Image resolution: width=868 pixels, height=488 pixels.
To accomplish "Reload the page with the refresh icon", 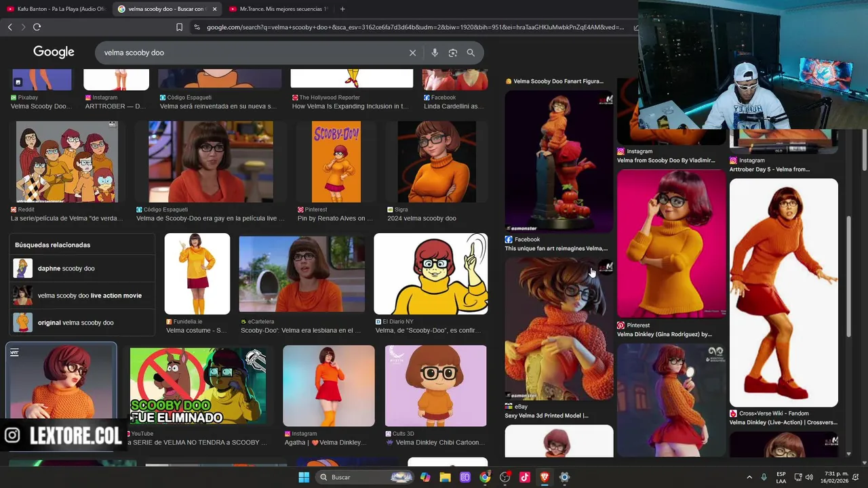I will (x=37, y=27).
